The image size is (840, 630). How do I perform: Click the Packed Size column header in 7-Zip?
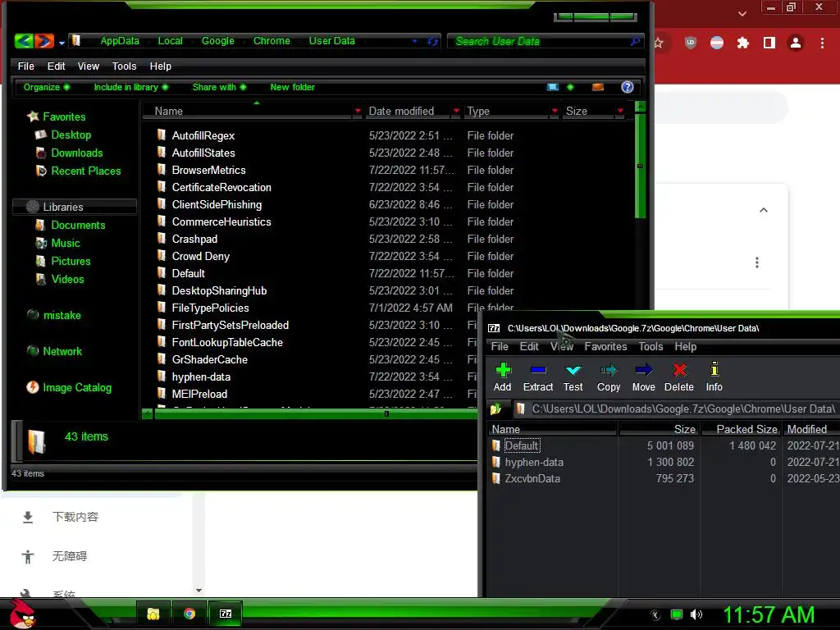click(x=741, y=429)
